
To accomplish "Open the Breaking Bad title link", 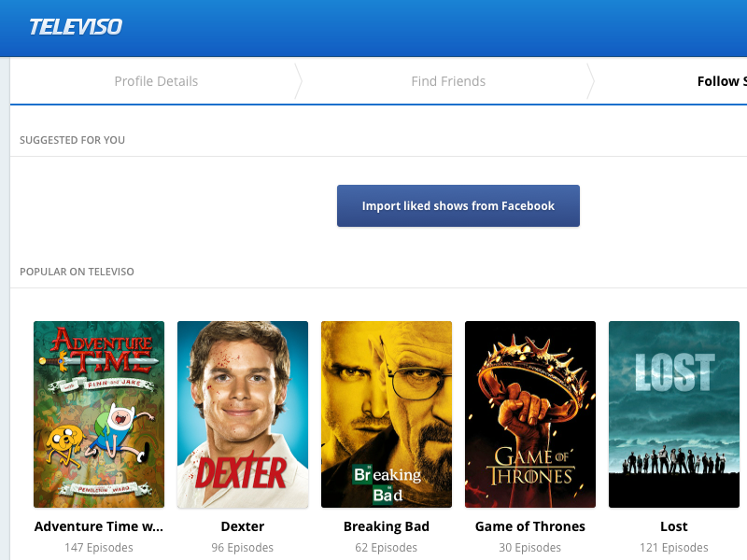I will click(x=387, y=526).
